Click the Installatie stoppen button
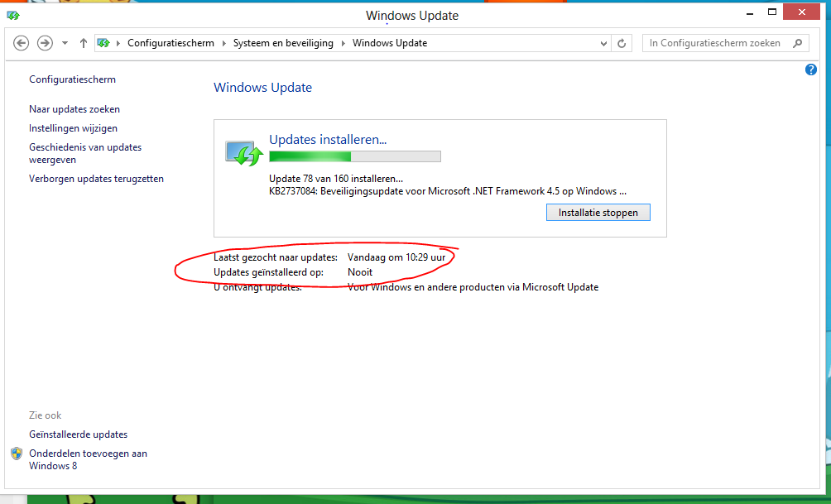 click(598, 213)
